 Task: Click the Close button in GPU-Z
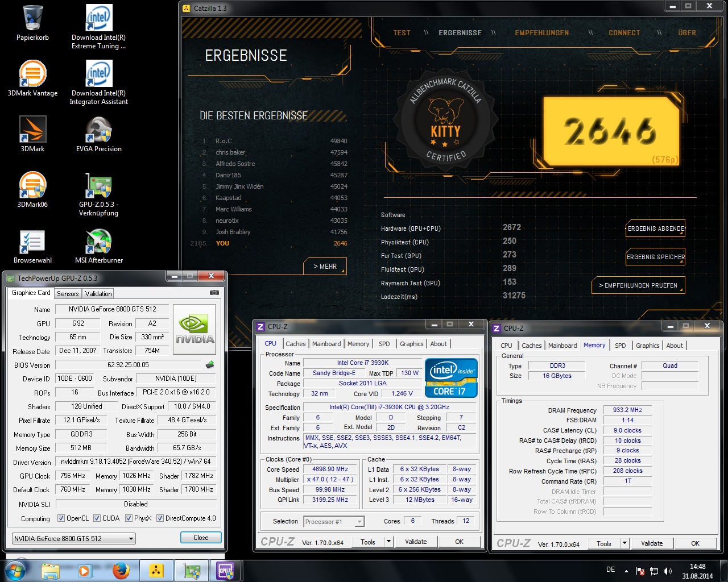coord(201,538)
